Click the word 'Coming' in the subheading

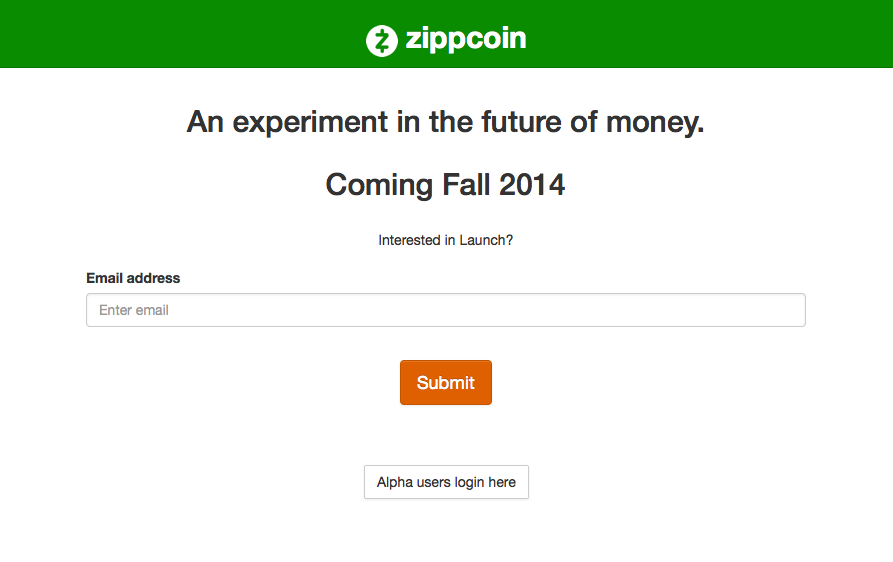379,186
